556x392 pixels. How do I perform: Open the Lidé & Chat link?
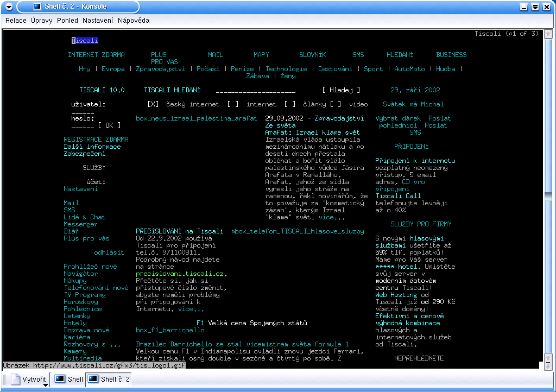click(x=84, y=217)
